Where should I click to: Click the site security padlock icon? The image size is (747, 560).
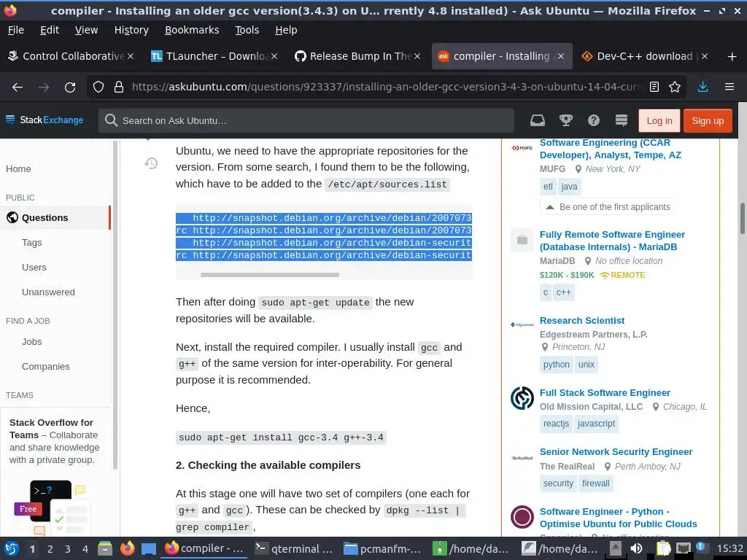(119, 87)
